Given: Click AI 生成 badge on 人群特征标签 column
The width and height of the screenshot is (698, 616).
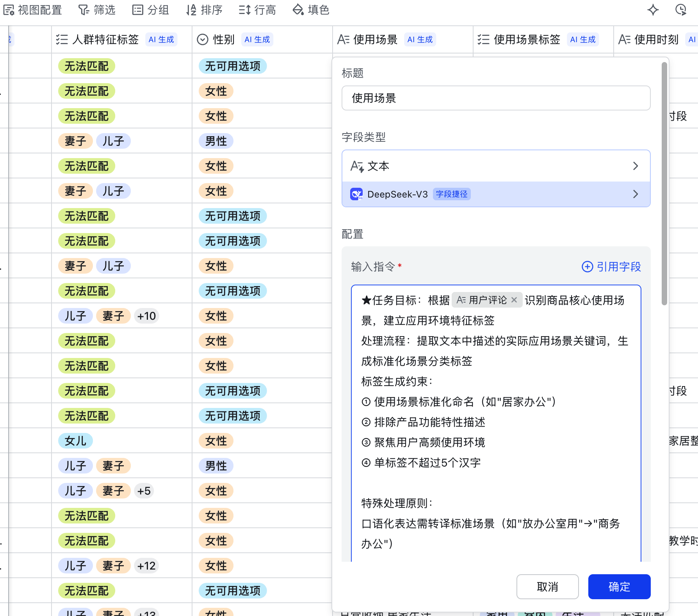Looking at the screenshot, I should [x=161, y=39].
